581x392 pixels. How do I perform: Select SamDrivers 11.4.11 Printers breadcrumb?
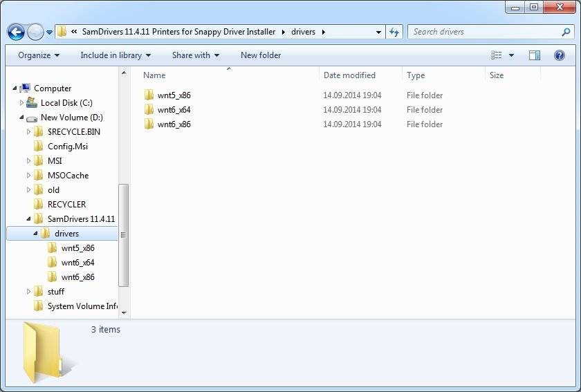[178, 32]
